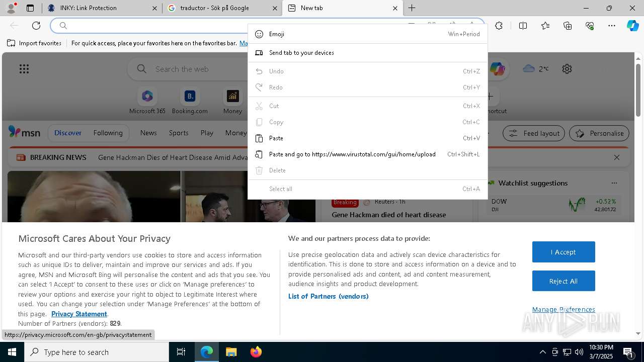This screenshot has width=644, height=362.
Task: Open volume control in tray
Action: (x=579, y=352)
